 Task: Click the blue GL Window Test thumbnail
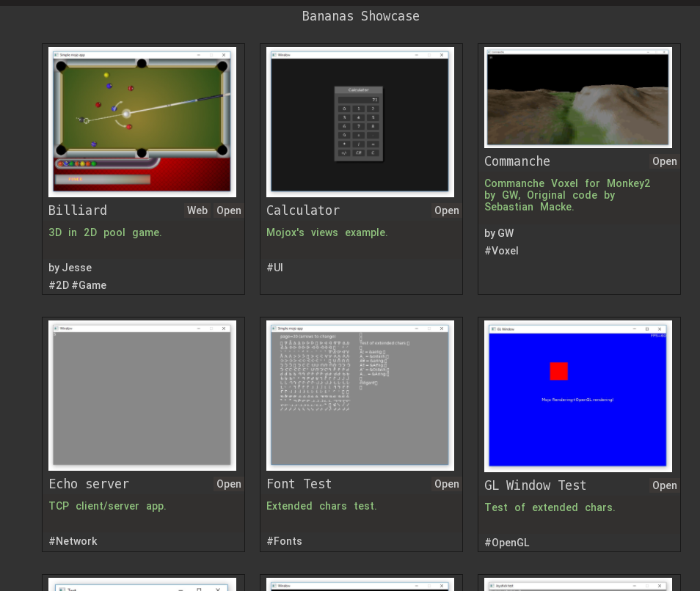(x=578, y=397)
